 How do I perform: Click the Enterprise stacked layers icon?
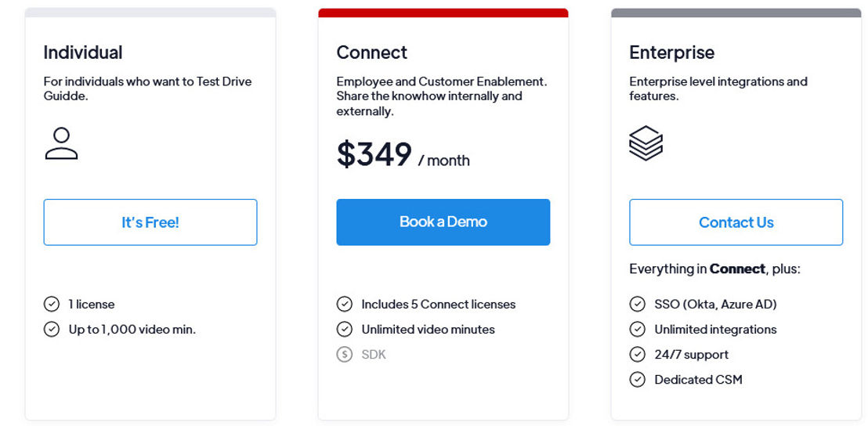[646, 143]
